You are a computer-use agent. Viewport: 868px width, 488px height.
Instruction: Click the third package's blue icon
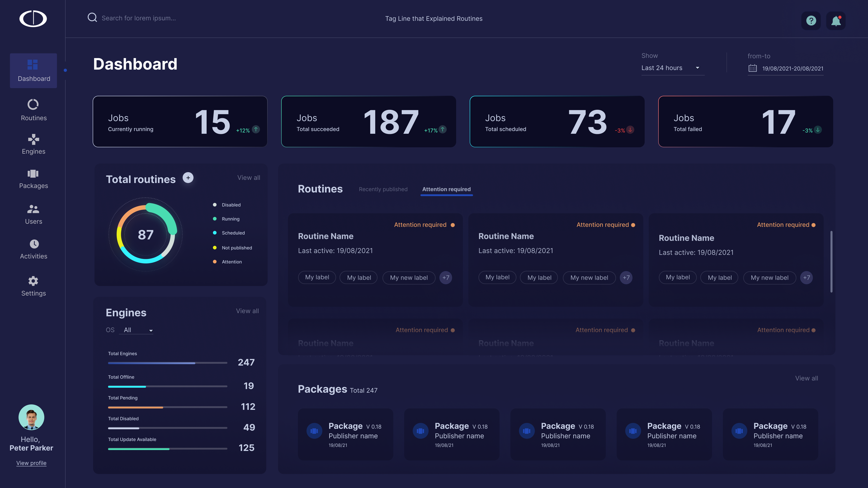tap(527, 431)
